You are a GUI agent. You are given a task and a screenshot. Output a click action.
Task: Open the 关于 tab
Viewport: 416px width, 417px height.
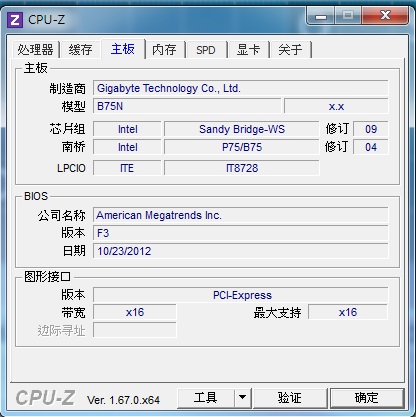tap(290, 50)
